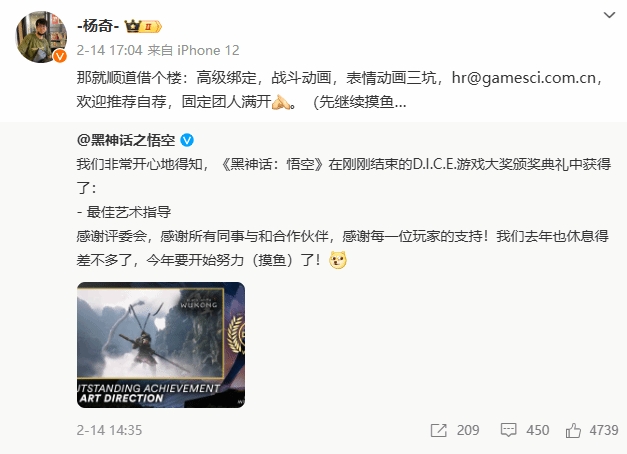Open the post options chevron menu
The image size is (627, 454).
click(609, 15)
